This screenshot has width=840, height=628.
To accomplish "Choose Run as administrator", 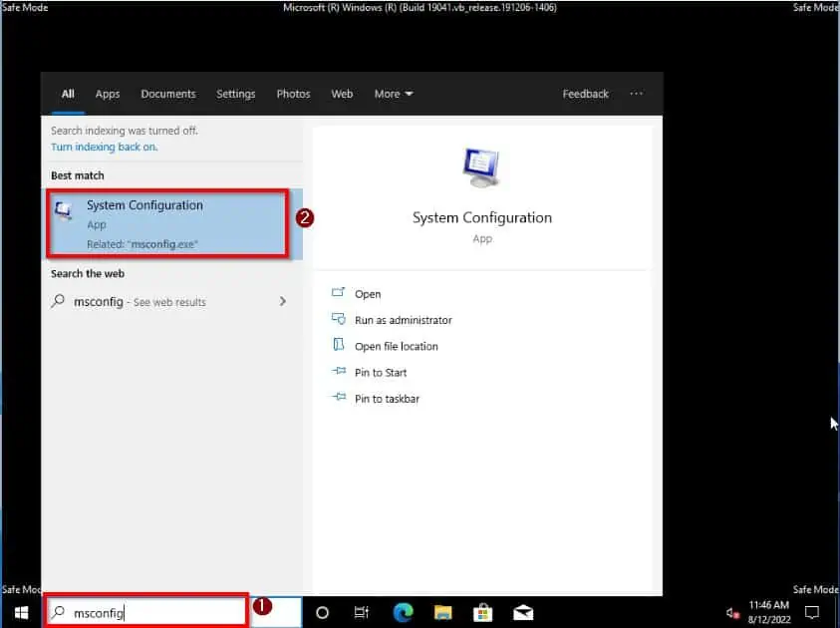I will point(403,320).
